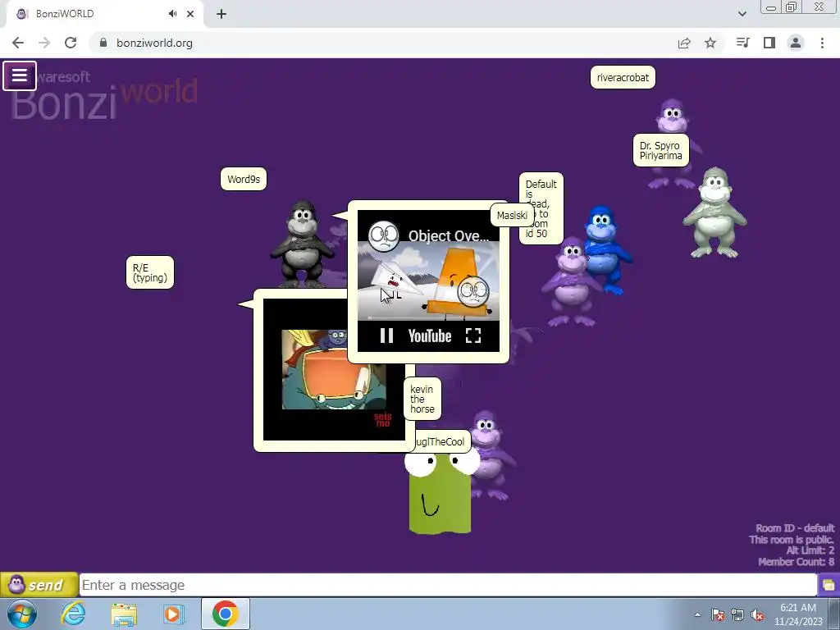Expand the tab search chevron
Screen dimensions: 840x630
click(742, 14)
